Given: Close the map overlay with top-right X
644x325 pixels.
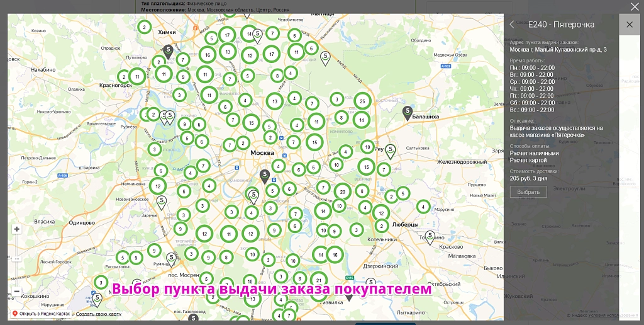Looking at the screenshot, I should 635,6.
